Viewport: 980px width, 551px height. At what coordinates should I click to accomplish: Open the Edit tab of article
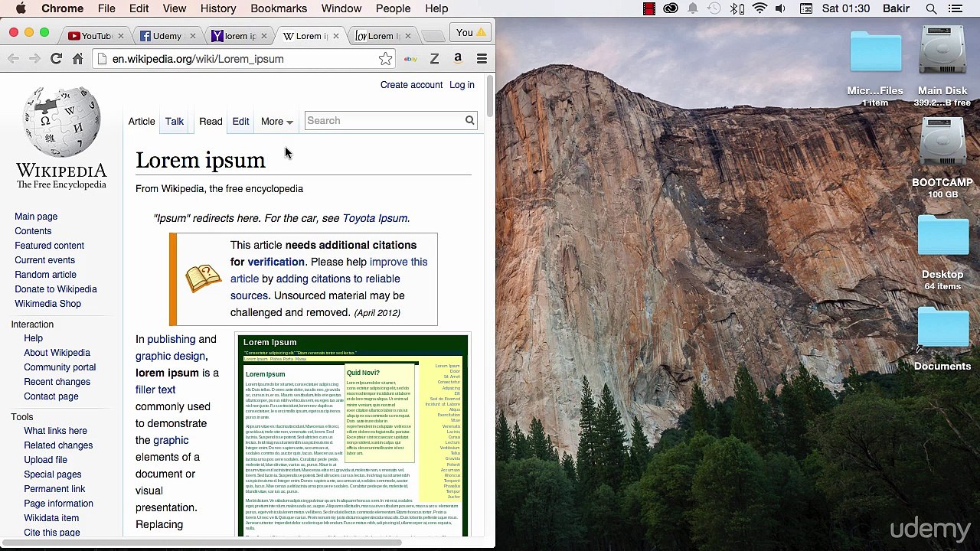(x=240, y=122)
